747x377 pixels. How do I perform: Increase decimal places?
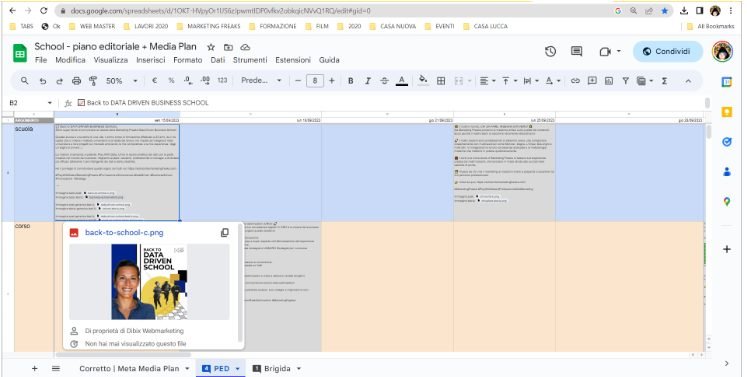coord(205,81)
